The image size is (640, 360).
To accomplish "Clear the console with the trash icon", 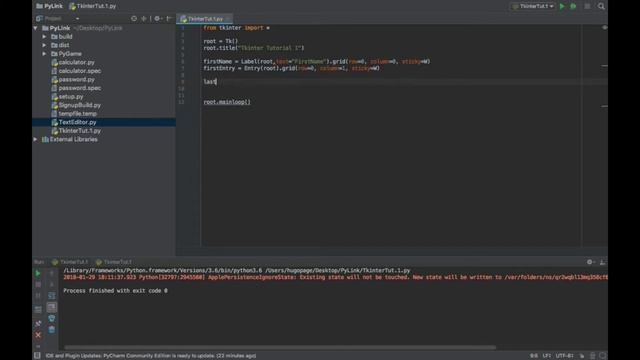I will pos(51,329).
